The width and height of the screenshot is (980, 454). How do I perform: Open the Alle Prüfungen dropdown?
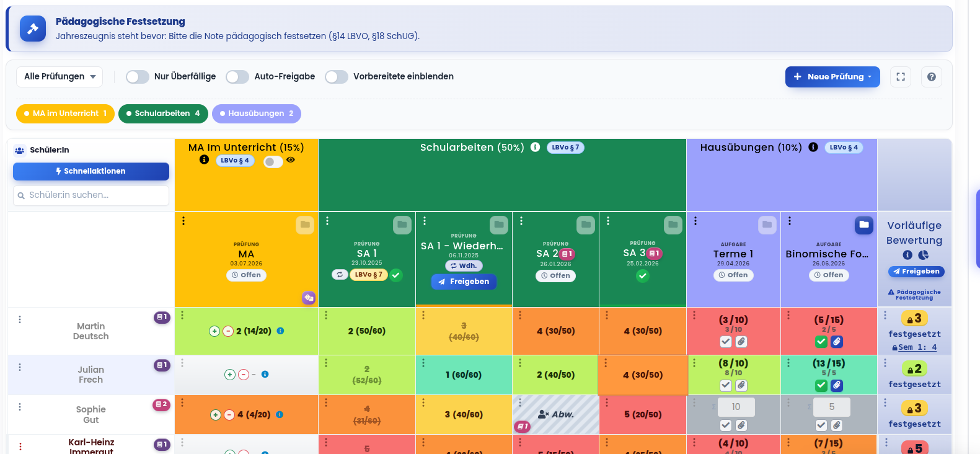[x=60, y=76]
